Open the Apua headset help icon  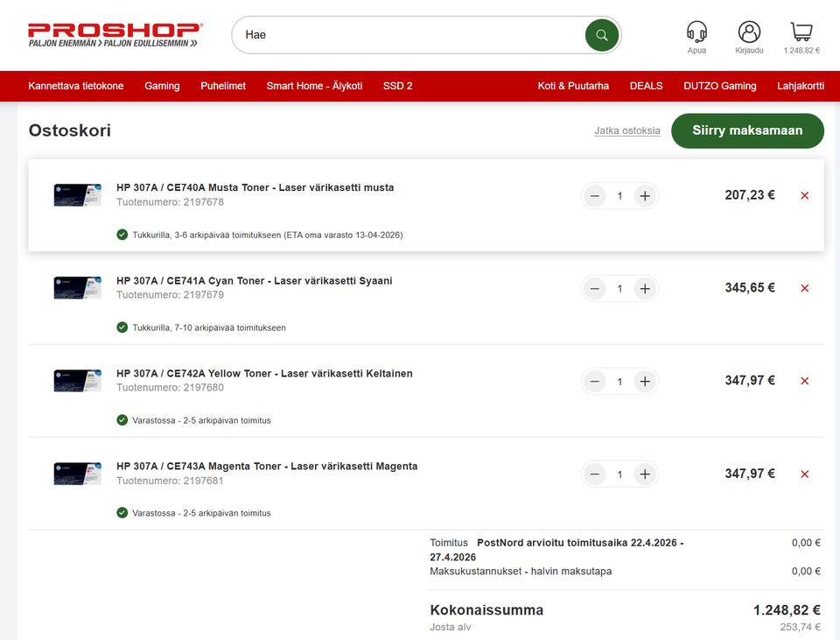click(x=696, y=32)
